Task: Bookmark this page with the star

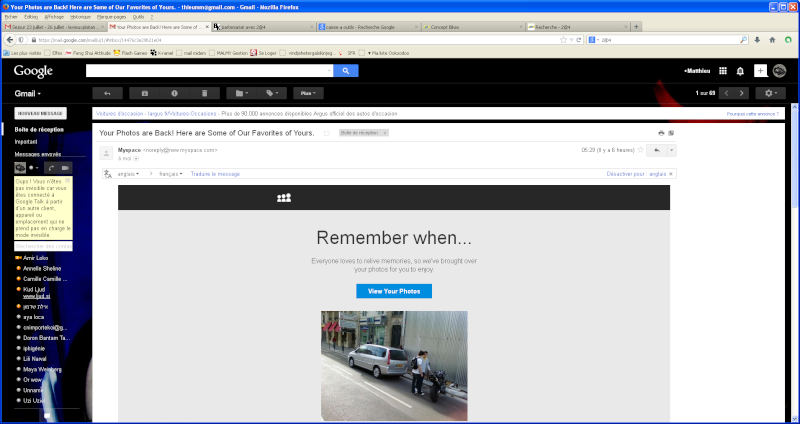Action: 563,40
